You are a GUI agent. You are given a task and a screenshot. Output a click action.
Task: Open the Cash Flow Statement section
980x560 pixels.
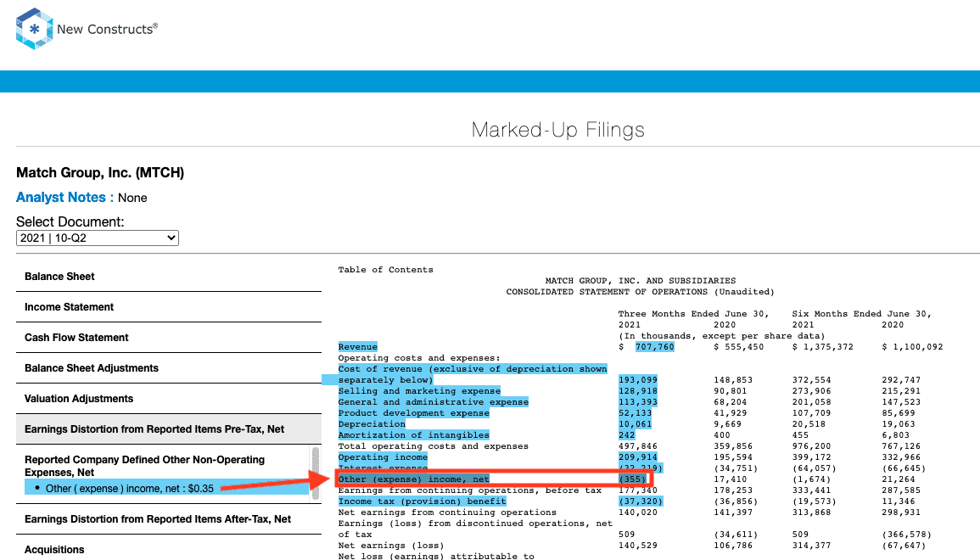point(169,338)
